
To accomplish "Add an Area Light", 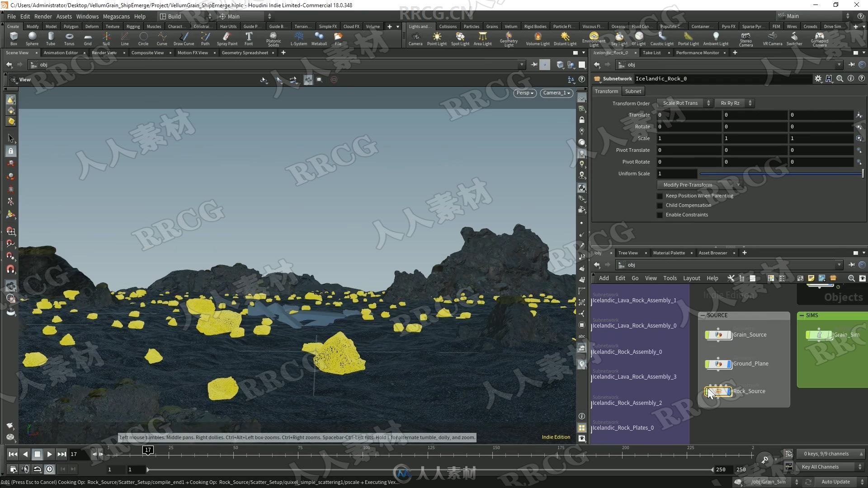I will [482, 38].
